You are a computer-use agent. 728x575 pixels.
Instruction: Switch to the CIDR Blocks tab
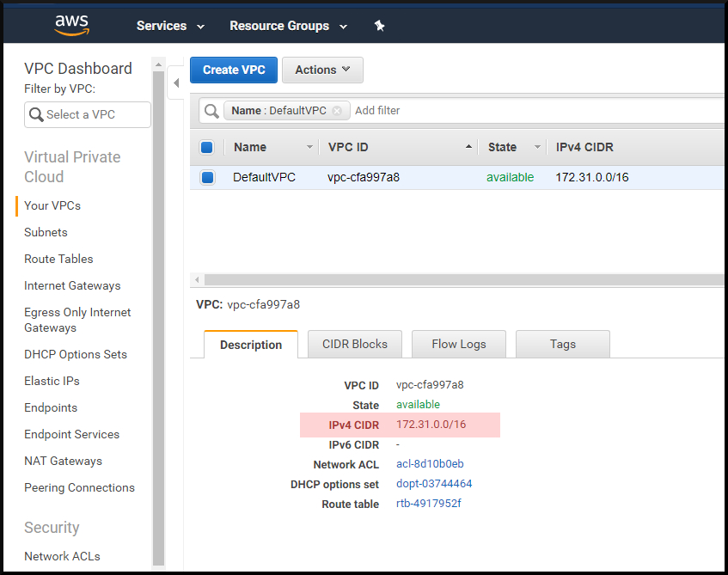click(x=354, y=344)
